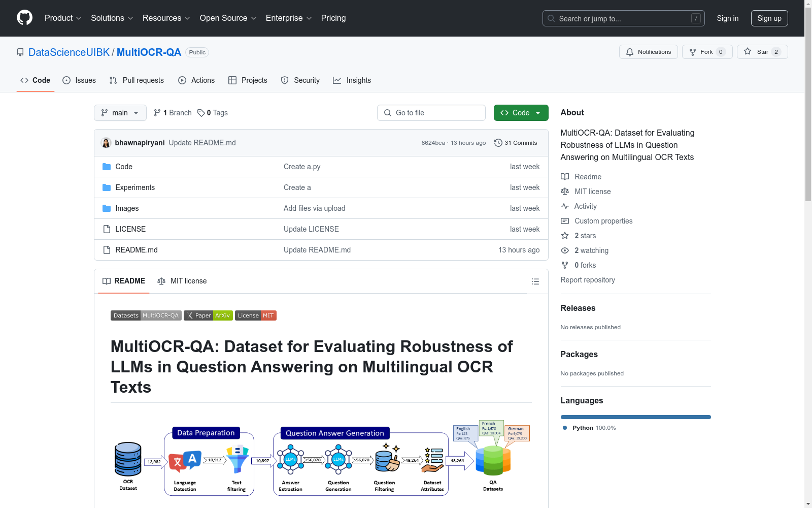Open the Update LICENSE commit message
This screenshot has width=812, height=508.
pos(311,229)
